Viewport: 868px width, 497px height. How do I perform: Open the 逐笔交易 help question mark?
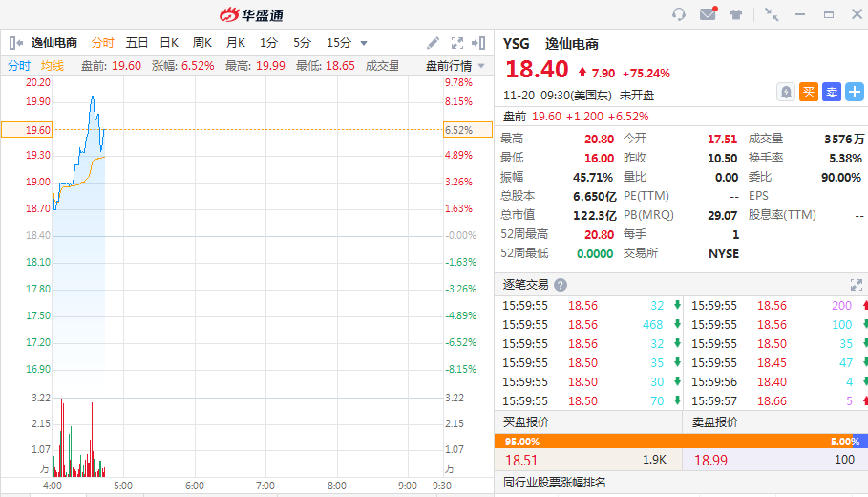[x=561, y=285]
